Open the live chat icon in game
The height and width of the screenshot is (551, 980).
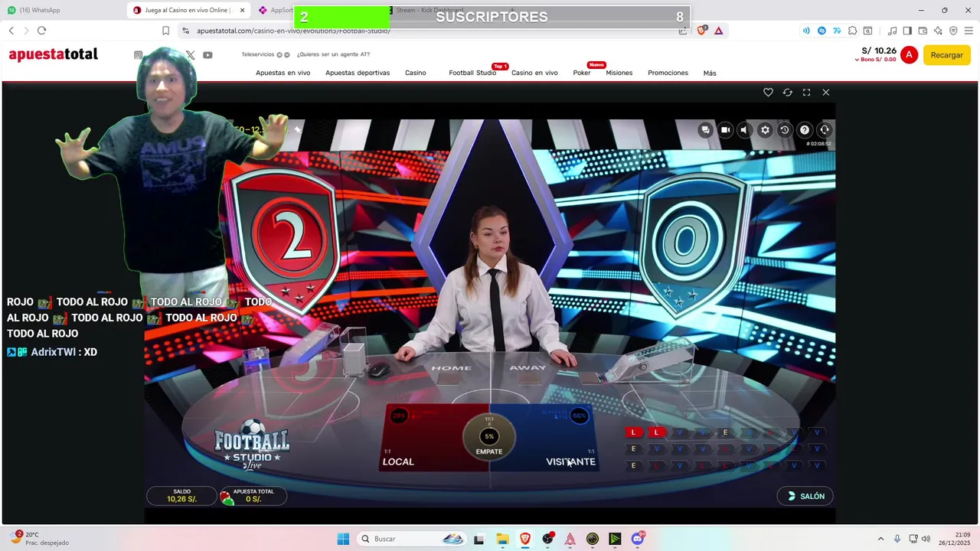(x=705, y=130)
